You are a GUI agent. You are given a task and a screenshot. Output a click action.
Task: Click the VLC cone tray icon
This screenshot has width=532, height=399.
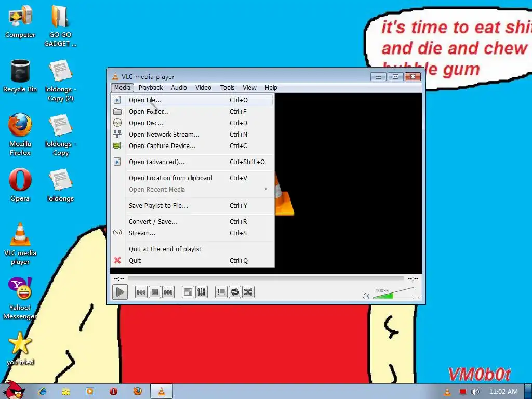pos(447,392)
